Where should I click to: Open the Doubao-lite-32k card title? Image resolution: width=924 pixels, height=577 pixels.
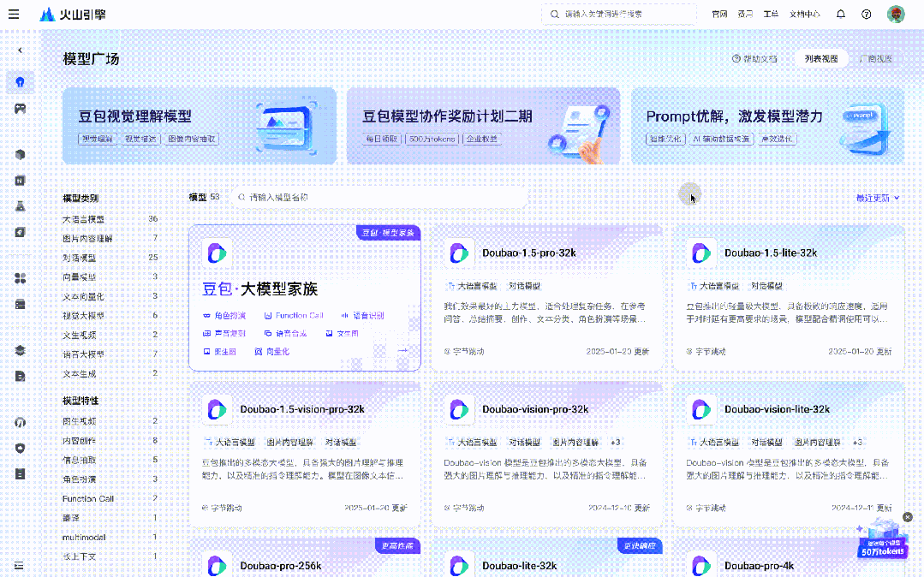coord(519,566)
